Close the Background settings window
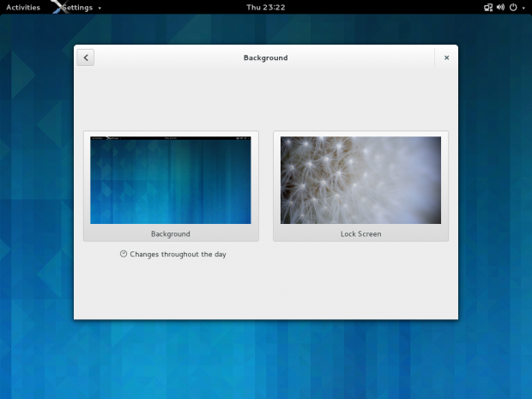Screen dimensions: 532x399 point(446,57)
